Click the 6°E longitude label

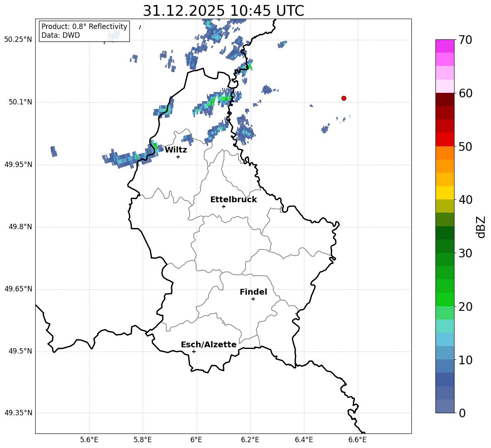click(196, 440)
